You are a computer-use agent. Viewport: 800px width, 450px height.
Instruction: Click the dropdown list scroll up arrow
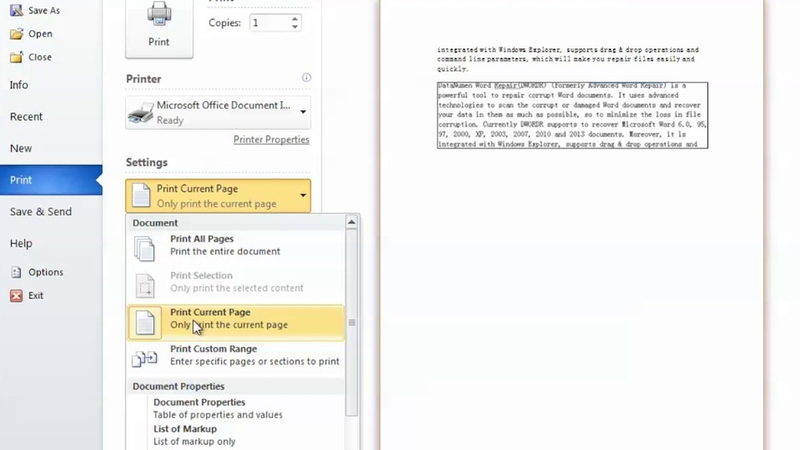(x=352, y=222)
